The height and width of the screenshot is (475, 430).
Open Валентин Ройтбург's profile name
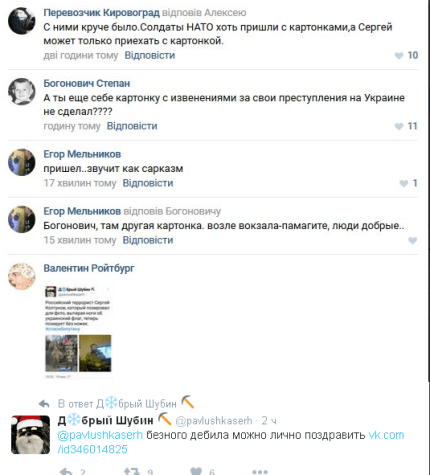click(x=89, y=268)
